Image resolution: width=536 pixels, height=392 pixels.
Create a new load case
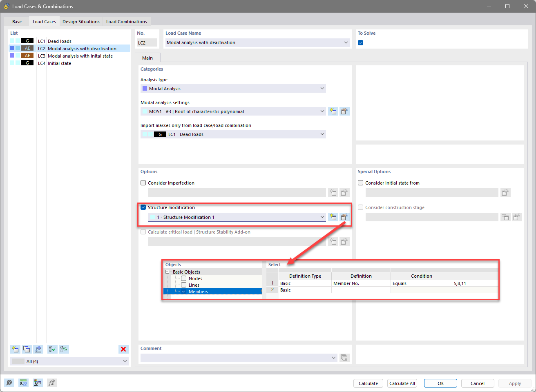pyautogui.click(x=15, y=349)
